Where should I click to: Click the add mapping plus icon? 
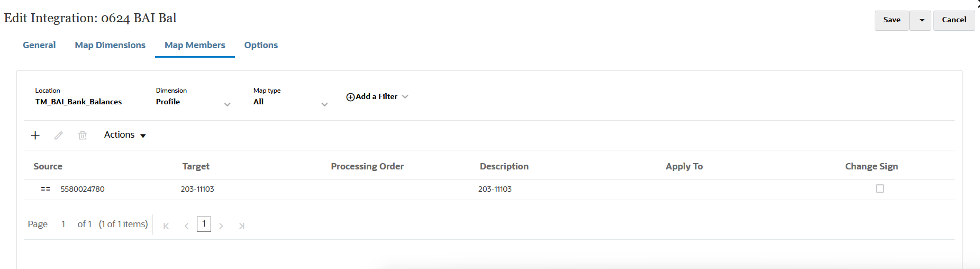(x=35, y=136)
